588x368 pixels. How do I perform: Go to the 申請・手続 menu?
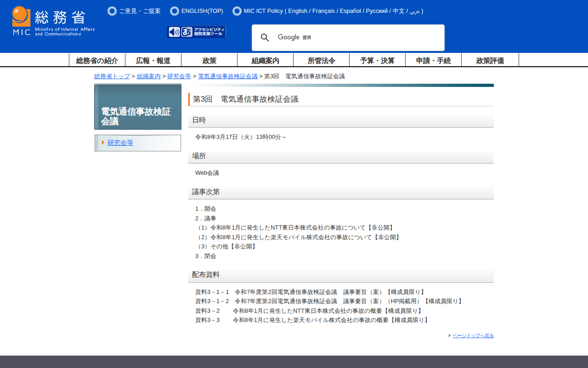coord(433,60)
